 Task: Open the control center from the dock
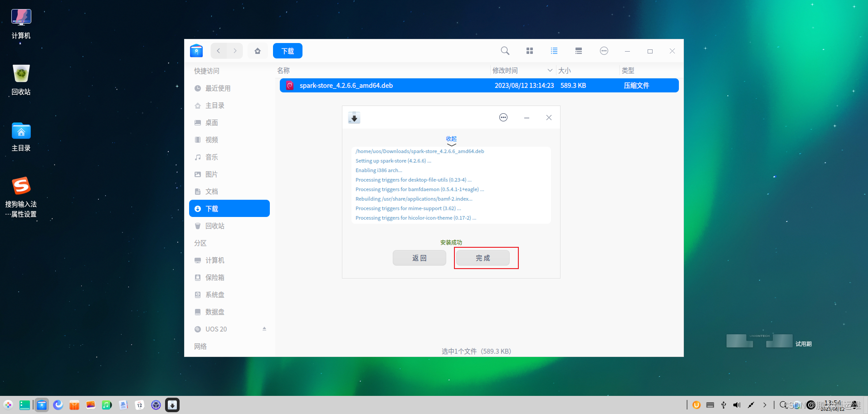point(156,405)
